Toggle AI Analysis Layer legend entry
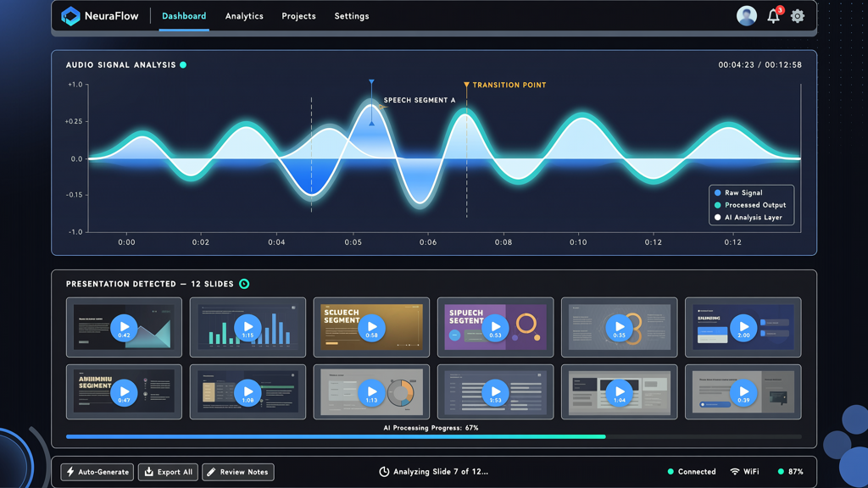The width and height of the screenshot is (868, 488). coord(748,218)
